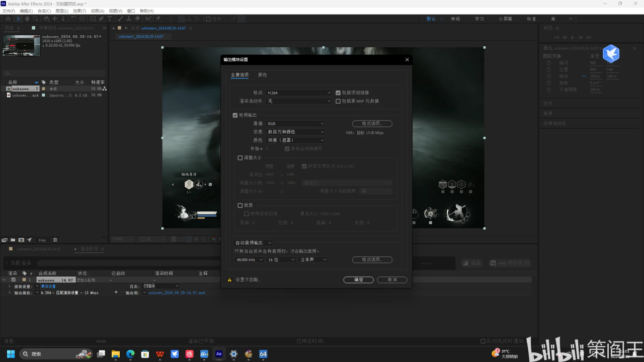Open the 合成(C) menu

44,11
